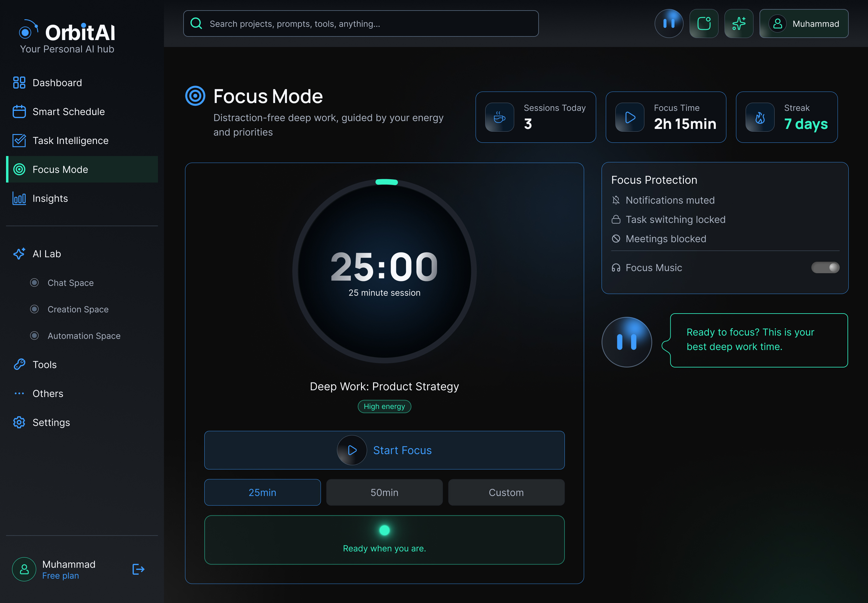Screen dimensions: 868x603
Task: Choose the 50min session duration
Action: [384, 492]
